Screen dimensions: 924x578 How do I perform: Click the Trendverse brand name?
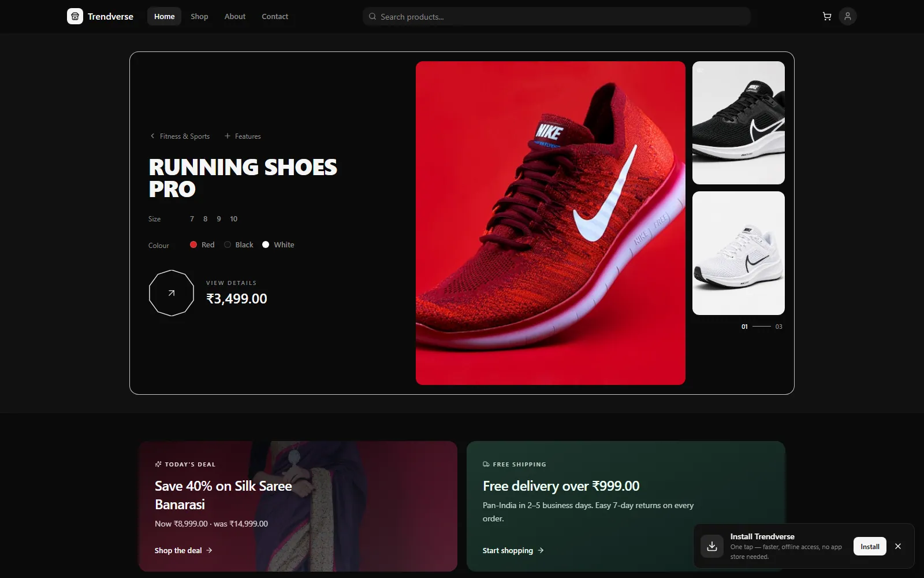click(x=110, y=16)
